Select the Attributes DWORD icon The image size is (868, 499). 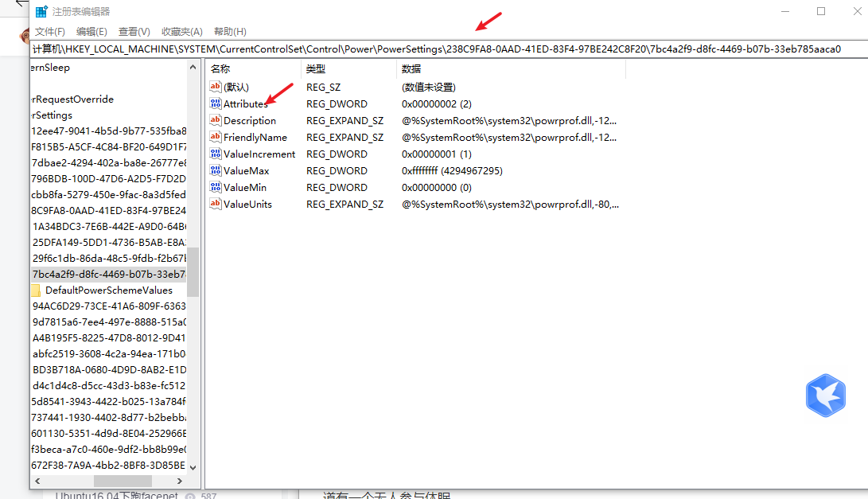tap(216, 103)
